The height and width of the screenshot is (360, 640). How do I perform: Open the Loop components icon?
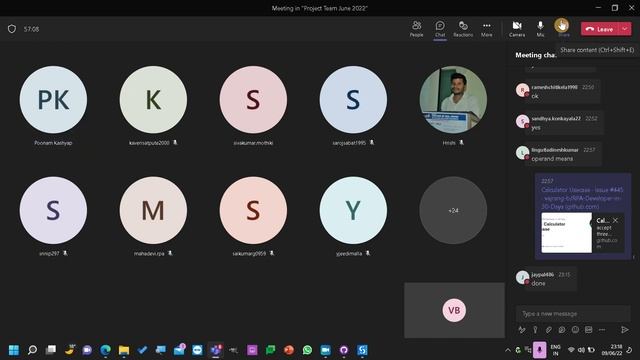pyautogui.click(x=562, y=329)
